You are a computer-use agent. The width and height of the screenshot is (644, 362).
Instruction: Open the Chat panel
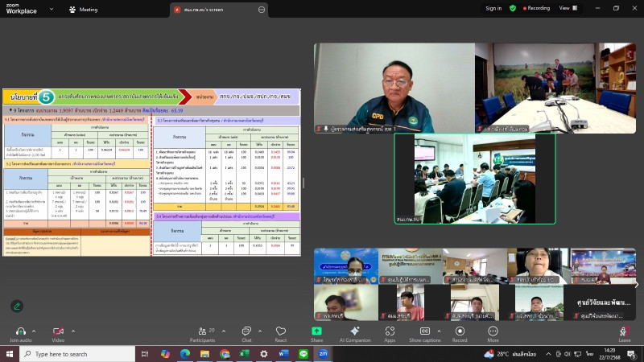(246, 331)
